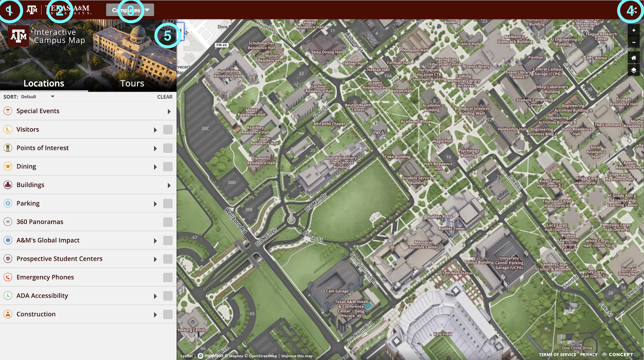Screen dimensions: 644x360
Task: Click the Memorial Student Center map label
Action: click(x=424, y=245)
